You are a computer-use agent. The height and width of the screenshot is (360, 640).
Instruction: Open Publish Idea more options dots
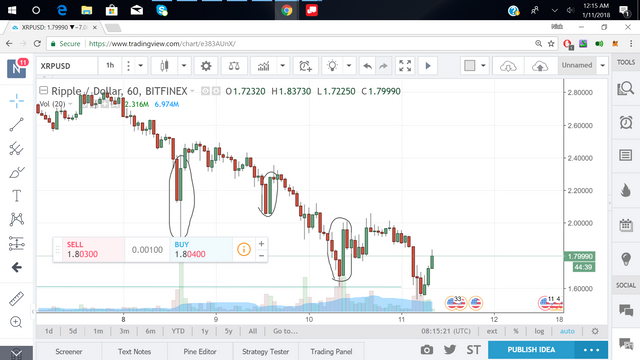[x=591, y=350]
